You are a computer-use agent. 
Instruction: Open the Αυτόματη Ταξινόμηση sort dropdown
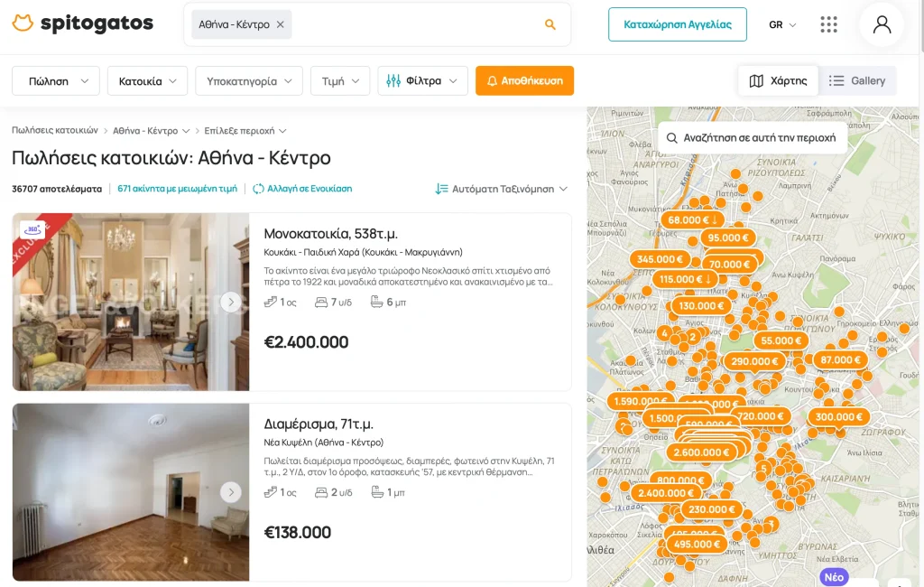point(502,189)
